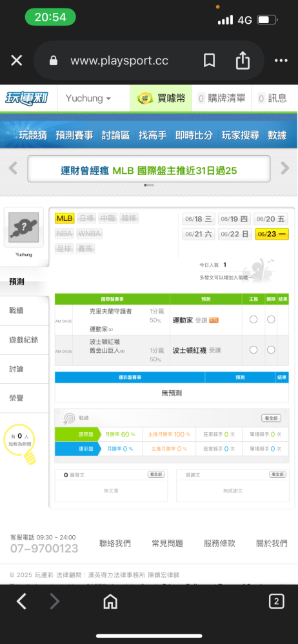
Task: Choose date 06/20 五
Action: pyautogui.click(x=271, y=219)
